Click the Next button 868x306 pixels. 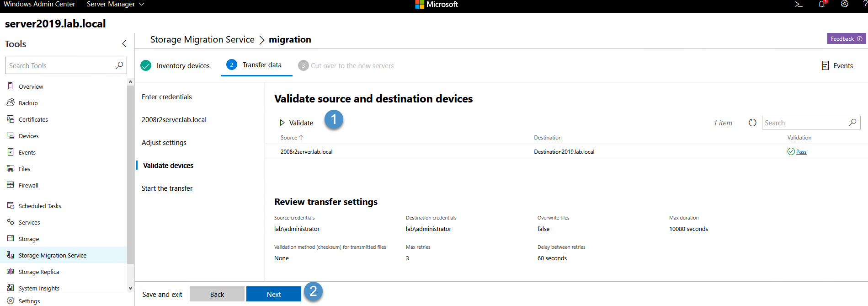click(x=274, y=294)
